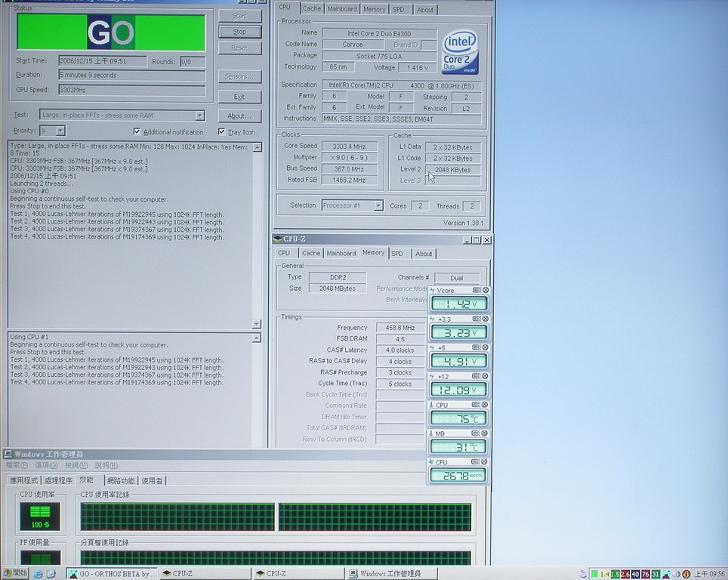
Task: Click the Orthos upper log scroll-up arrow
Action: [257, 147]
